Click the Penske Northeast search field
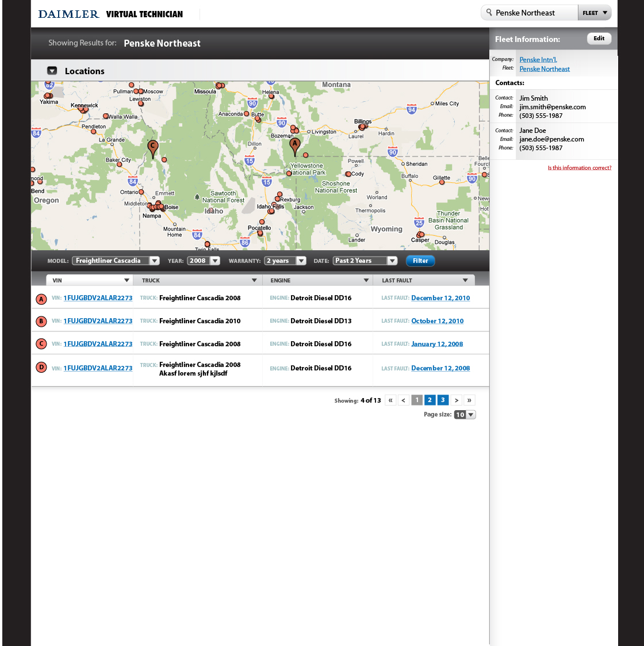Image resolution: width=644 pixels, height=646 pixels. (530, 13)
